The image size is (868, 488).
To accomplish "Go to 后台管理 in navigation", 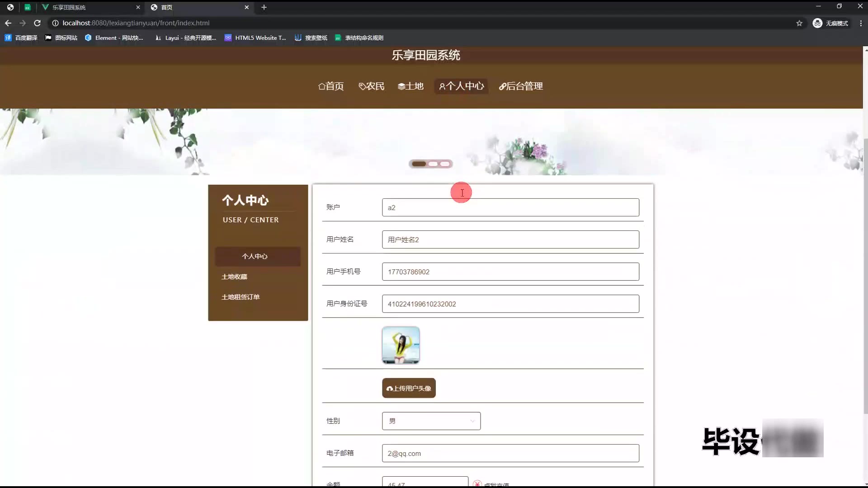I will tap(521, 86).
